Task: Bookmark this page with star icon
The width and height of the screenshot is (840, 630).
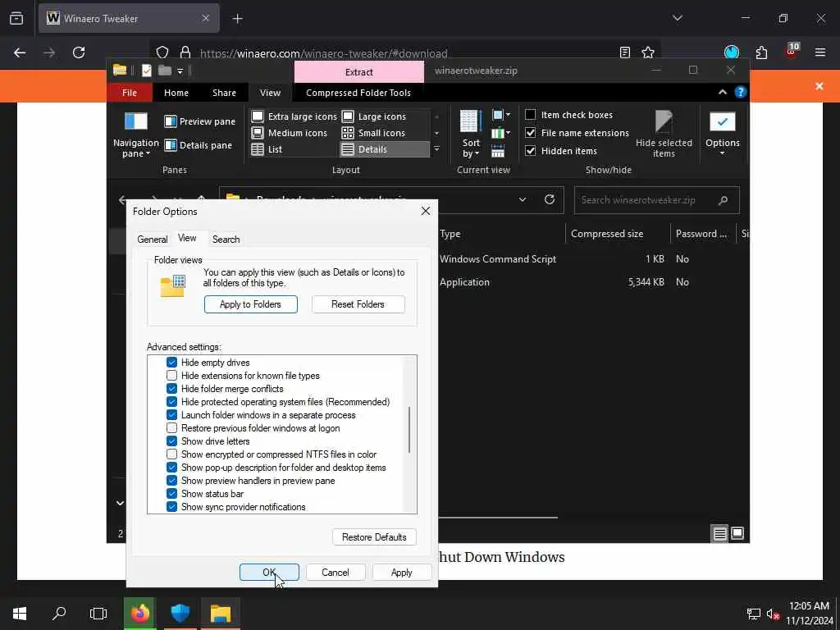Action: [648, 52]
